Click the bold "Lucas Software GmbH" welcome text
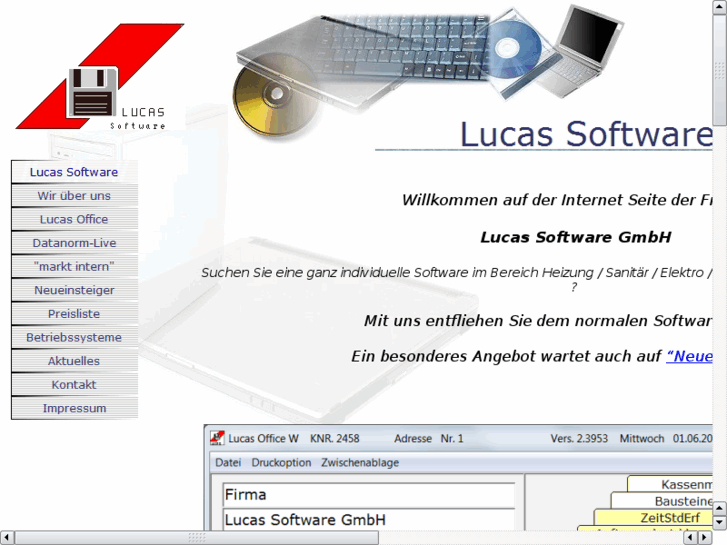Image resolution: width=727 pixels, height=545 pixels. pos(575,237)
